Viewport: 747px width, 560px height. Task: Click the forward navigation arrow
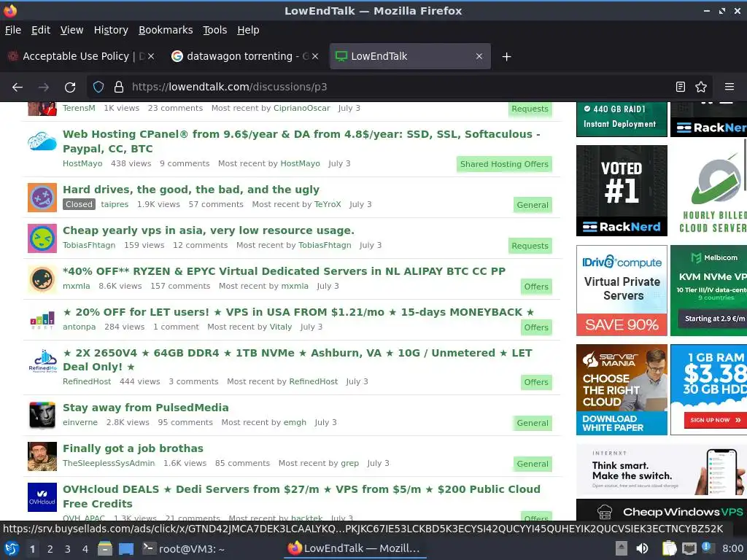coord(44,87)
